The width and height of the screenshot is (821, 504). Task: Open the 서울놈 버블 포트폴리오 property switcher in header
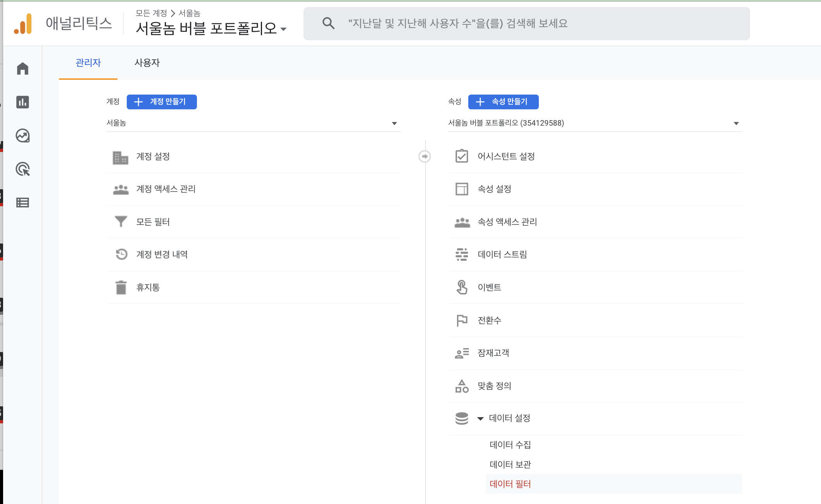(x=211, y=29)
